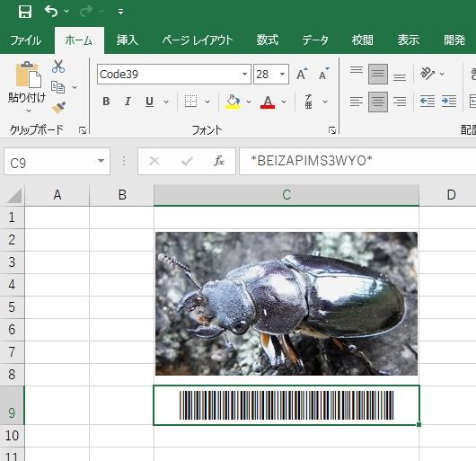Switch to the ホーム tab
The width and height of the screenshot is (476, 461).
click(79, 40)
